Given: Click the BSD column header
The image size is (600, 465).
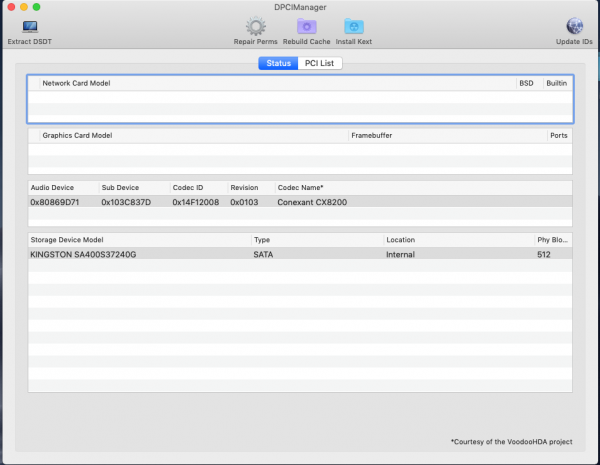Looking at the screenshot, I should pyautogui.click(x=526, y=83).
